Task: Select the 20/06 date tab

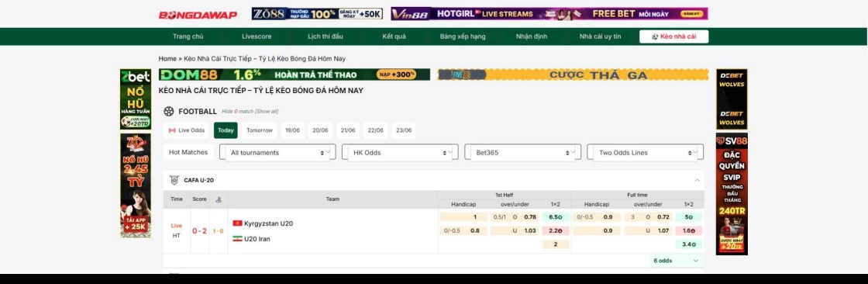Action: 321,130
